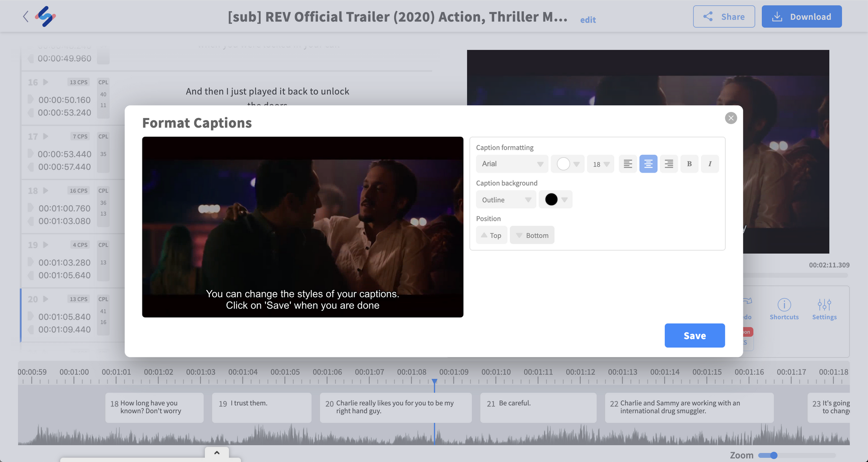Image resolution: width=868 pixels, height=462 pixels.
Task: Save the caption formatting
Action: [694, 335]
